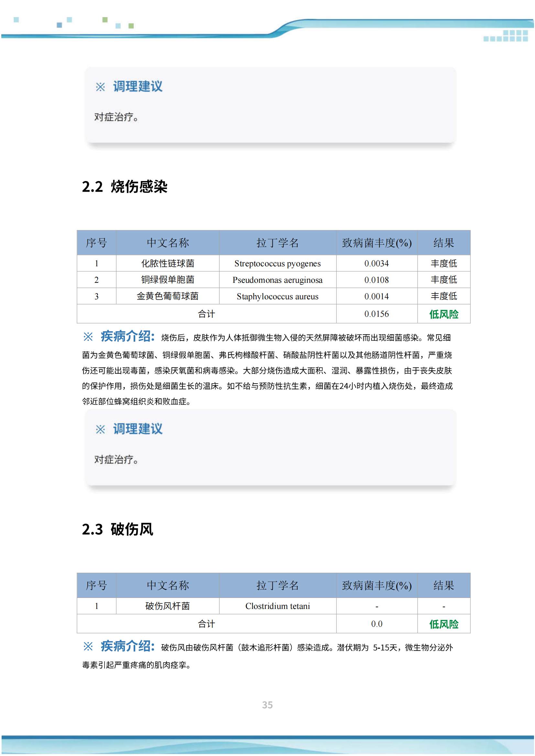
Task: Click the 0.0108 abundance value
Action: tap(377, 280)
